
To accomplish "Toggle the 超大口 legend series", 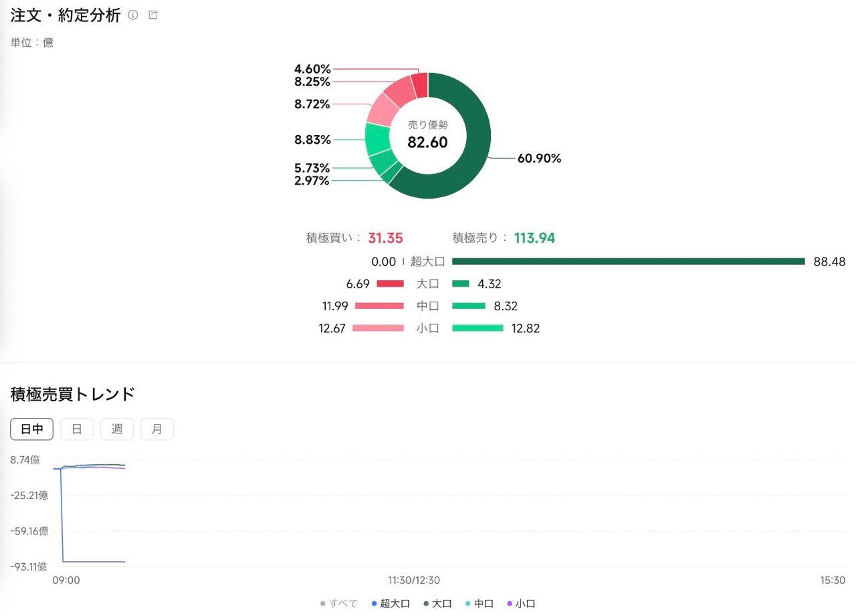I will (x=391, y=603).
